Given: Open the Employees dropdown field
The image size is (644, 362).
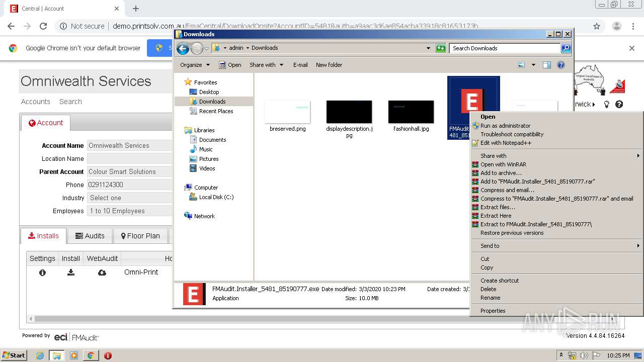Looking at the screenshot, I should (130, 211).
